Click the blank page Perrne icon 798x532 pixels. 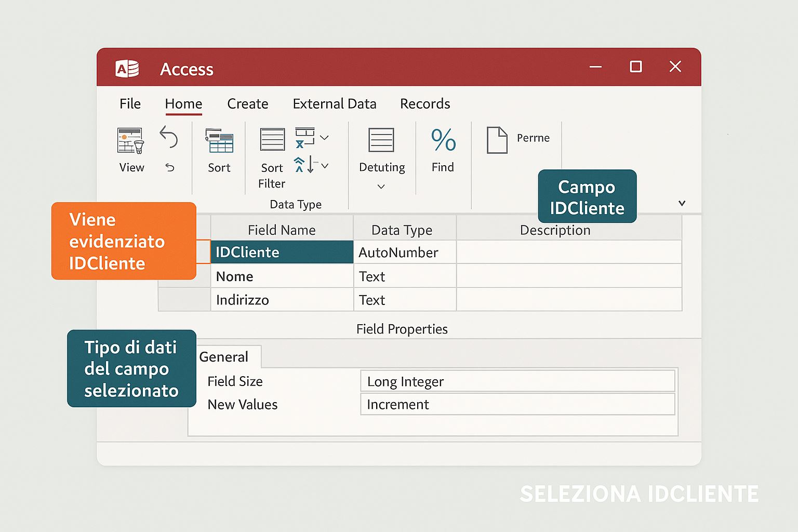[497, 140]
